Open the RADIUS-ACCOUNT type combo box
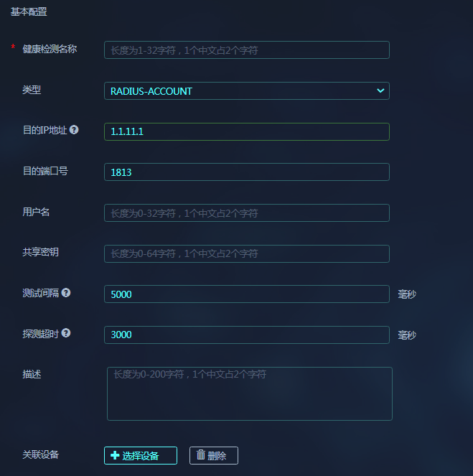 [247, 90]
